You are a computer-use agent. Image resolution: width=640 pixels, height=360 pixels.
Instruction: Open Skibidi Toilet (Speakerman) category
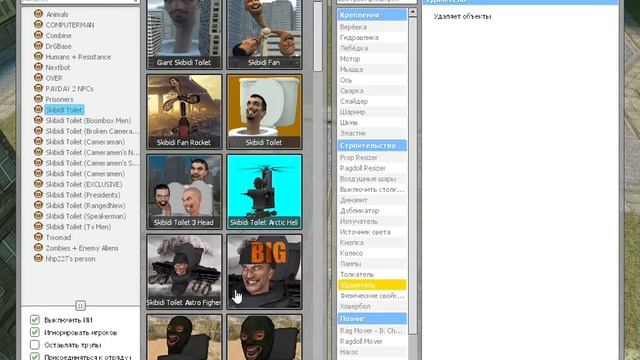[x=86, y=216]
